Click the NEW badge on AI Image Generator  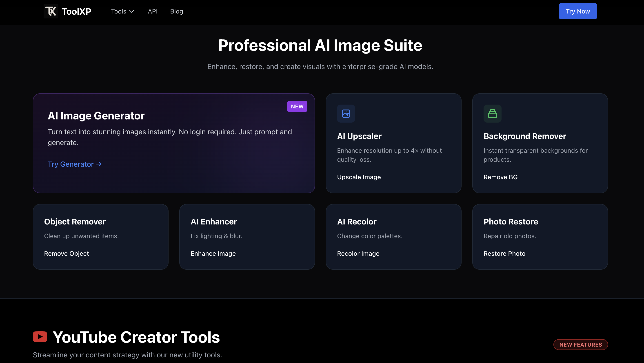point(297,106)
